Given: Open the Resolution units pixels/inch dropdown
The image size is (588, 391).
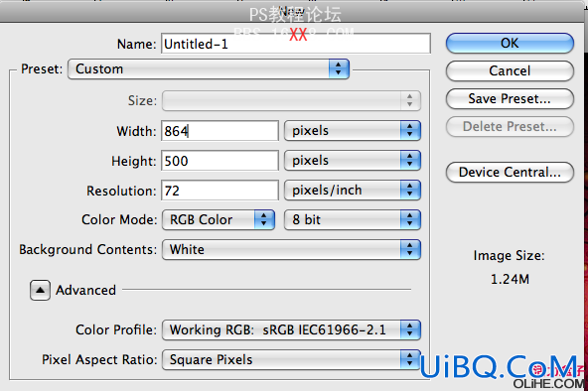Looking at the screenshot, I should coord(353,191).
